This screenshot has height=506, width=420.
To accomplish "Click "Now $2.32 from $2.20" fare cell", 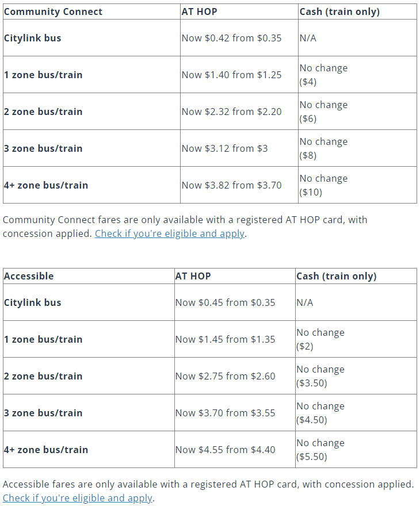I will (x=231, y=112).
